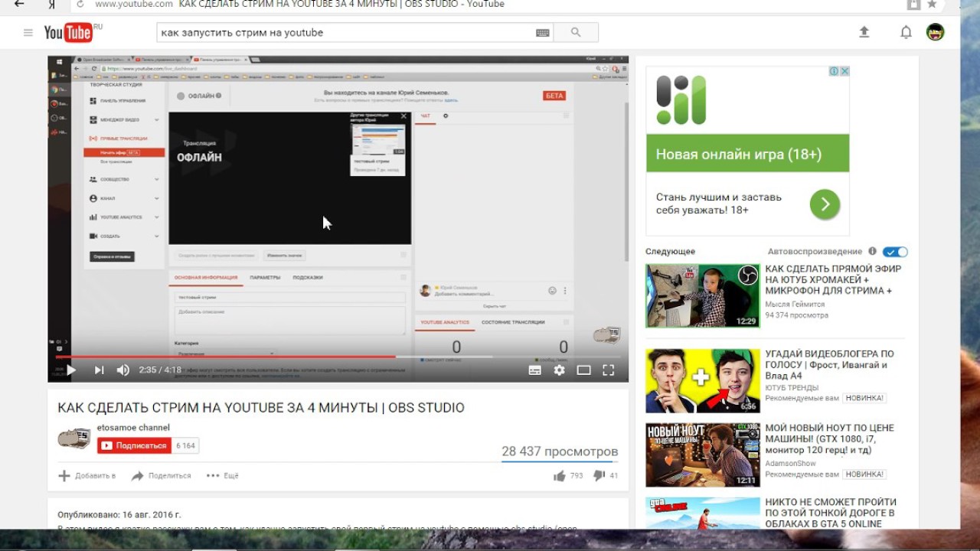Open the Новая онлайн игра (18+) ad headline
Viewport: 980px width, 551px height.
[738, 154]
